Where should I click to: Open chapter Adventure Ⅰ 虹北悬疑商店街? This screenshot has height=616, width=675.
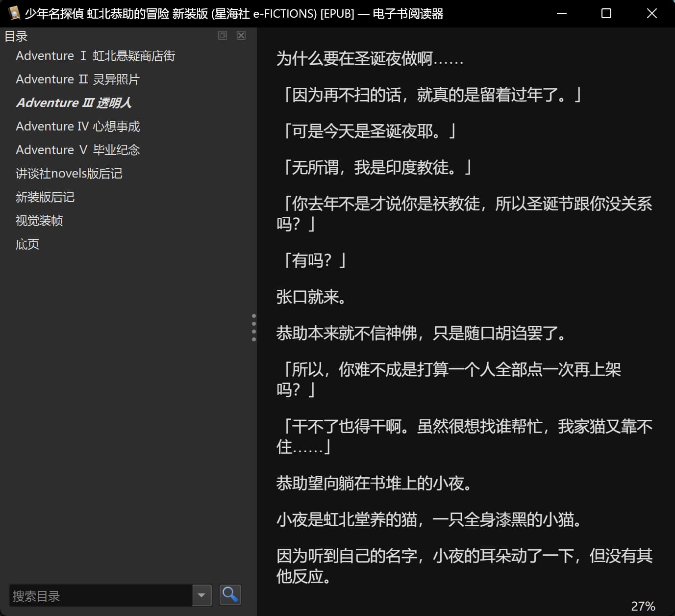point(96,56)
